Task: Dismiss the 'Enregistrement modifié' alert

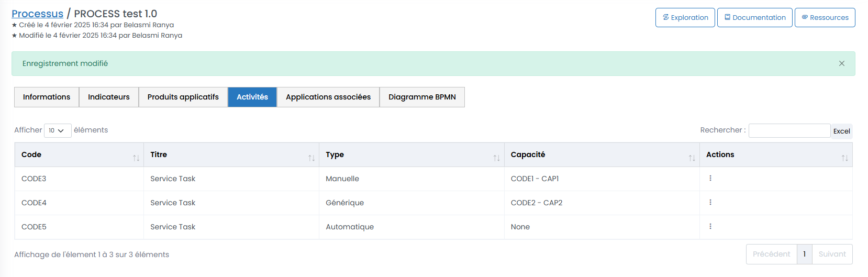Action: click(841, 63)
